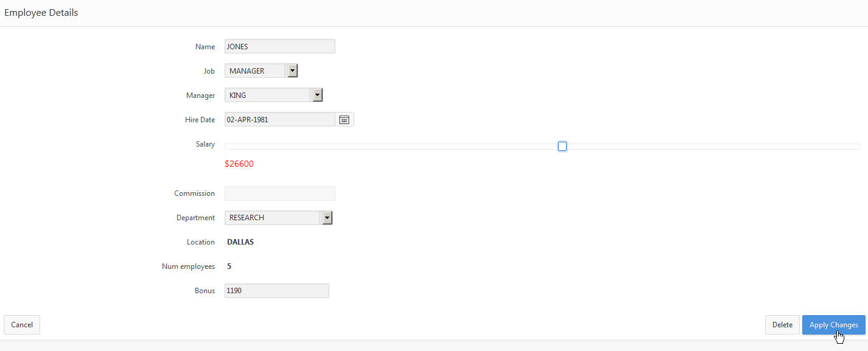Image resolution: width=868 pixels, height=351 pixels.
Task: Open the Hire Date calendar picker
Action: point(344,120)
